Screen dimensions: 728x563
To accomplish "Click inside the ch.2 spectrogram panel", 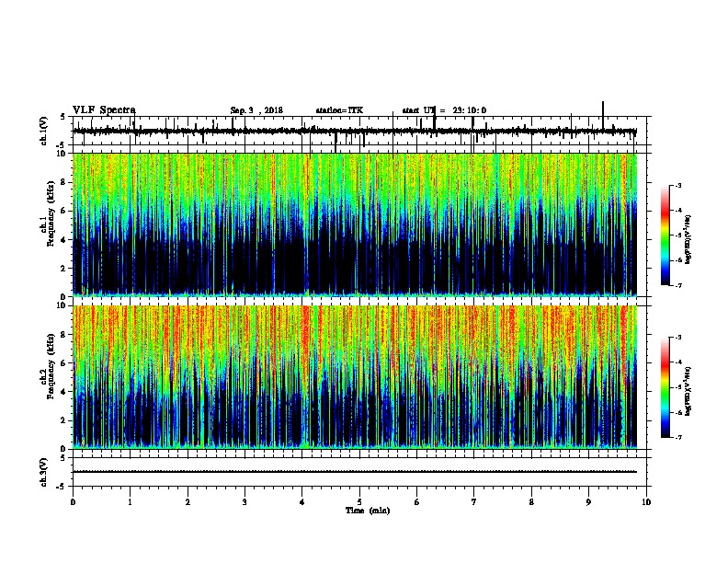I will (355, 377).
